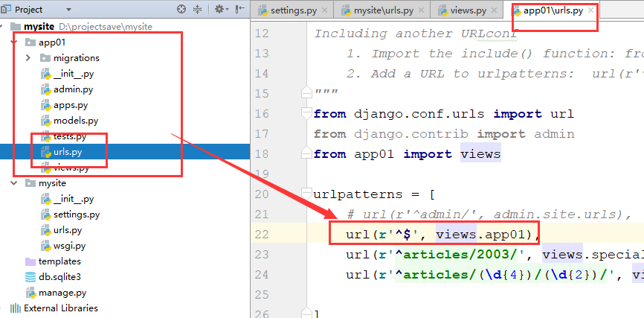Open admin.py in the project tree
Screen dimensions: 644x318
pyautogui.click(x=73, y=89)
